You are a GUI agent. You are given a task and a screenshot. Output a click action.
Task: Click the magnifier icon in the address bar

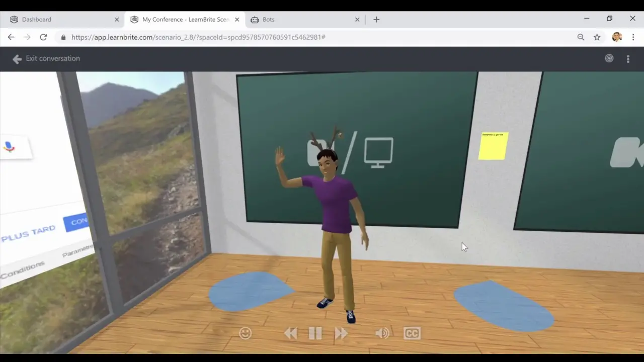pos(581,37)
